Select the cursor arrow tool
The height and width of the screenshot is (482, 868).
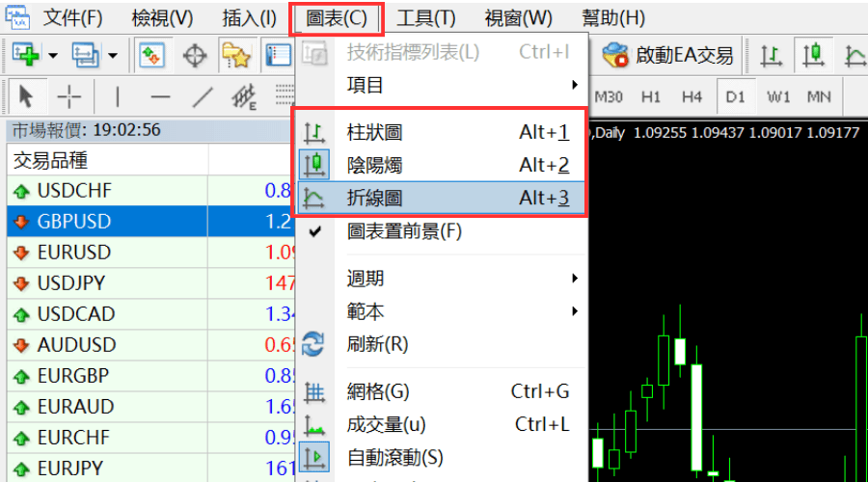point(26,96)
